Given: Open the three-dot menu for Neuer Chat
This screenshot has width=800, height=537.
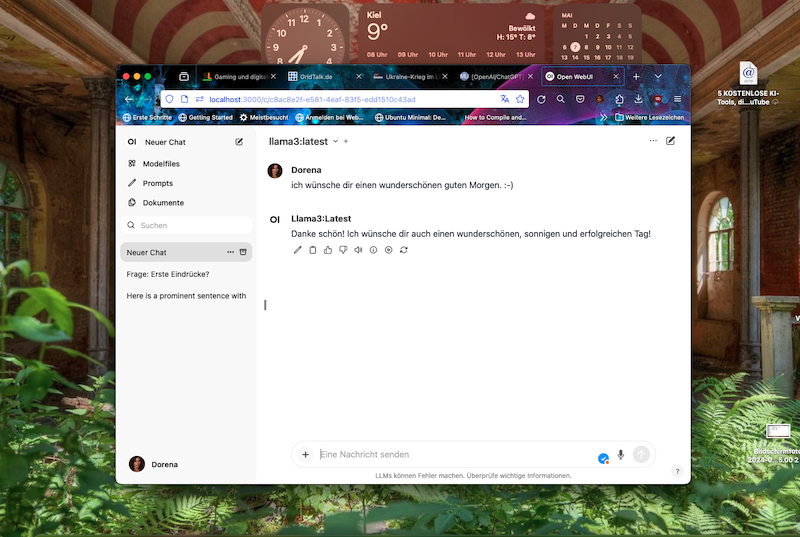Looking at the screenshot, I should click(230, 252).
